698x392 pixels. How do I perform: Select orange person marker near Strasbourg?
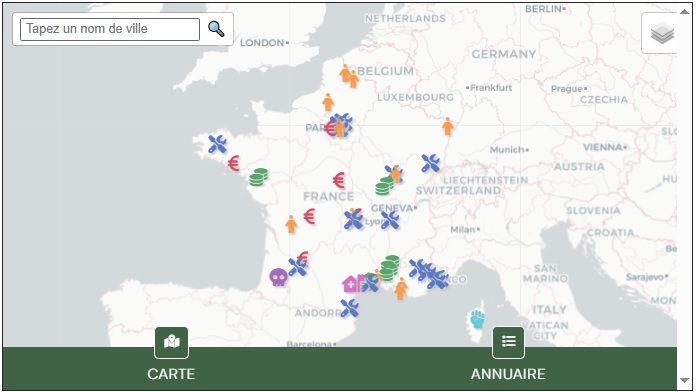tap(447, 126)
